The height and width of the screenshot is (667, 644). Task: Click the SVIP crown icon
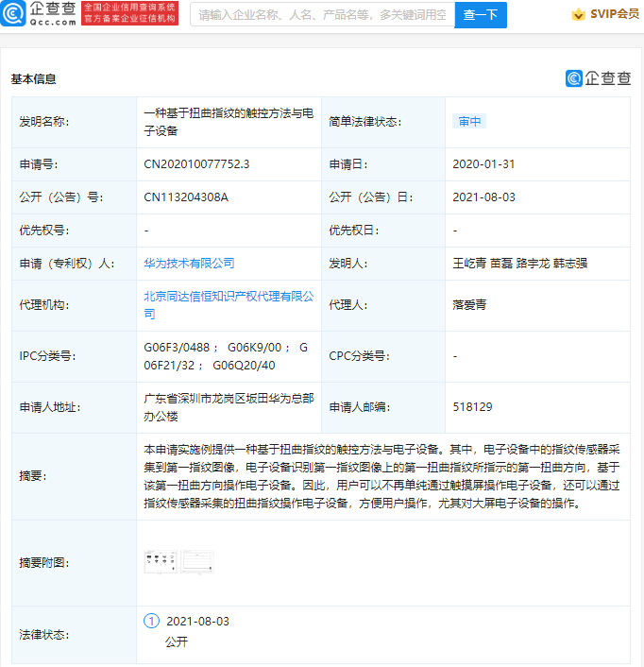pyautogui.click(x=578, y=14)
